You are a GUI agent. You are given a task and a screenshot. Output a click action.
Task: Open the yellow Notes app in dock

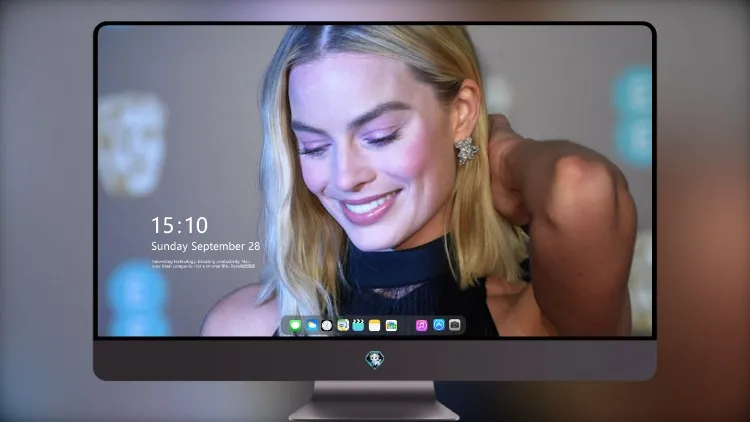tap(375, 326)
